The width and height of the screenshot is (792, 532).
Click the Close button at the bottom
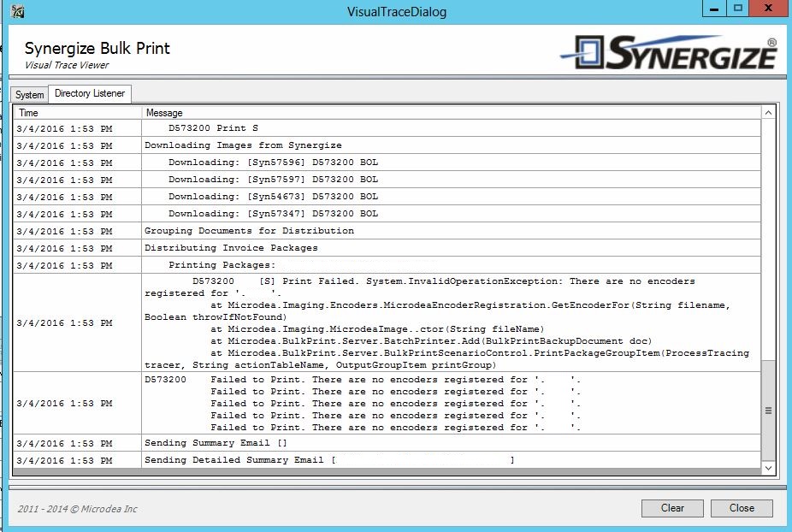point(742,508)
